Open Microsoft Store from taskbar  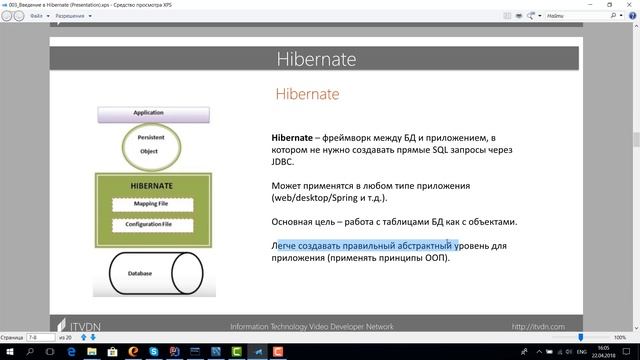pyautogui.click(x=112, y=351)
